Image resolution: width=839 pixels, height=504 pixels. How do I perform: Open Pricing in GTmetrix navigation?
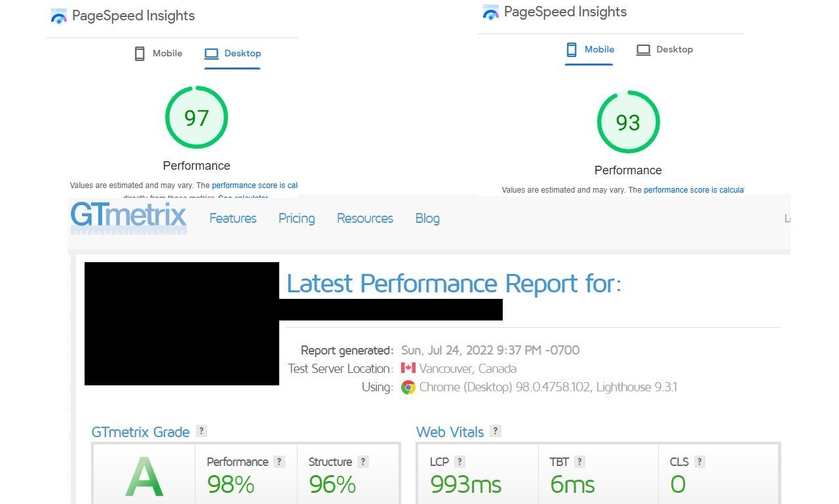click(296, 218)
